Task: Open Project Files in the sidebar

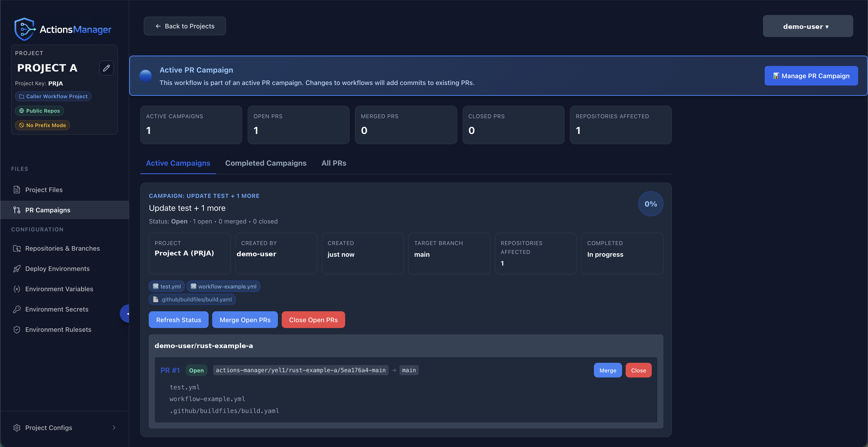Action: click(64, 190)
